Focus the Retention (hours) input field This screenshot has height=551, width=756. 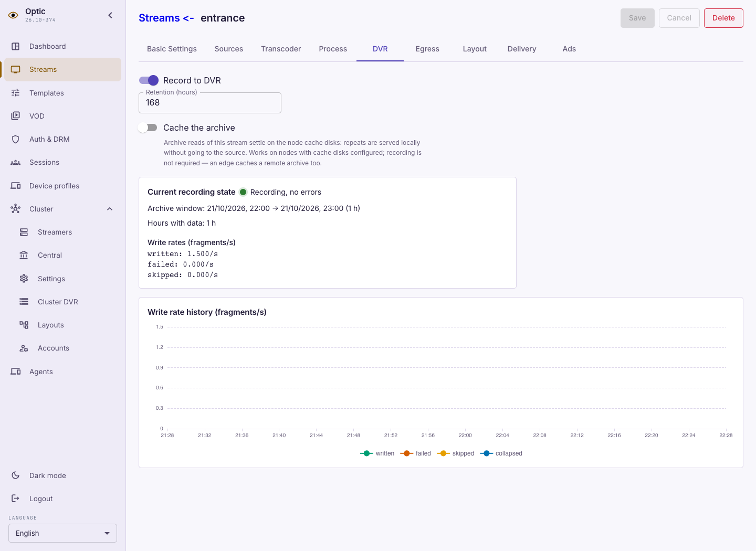(210, 103)
